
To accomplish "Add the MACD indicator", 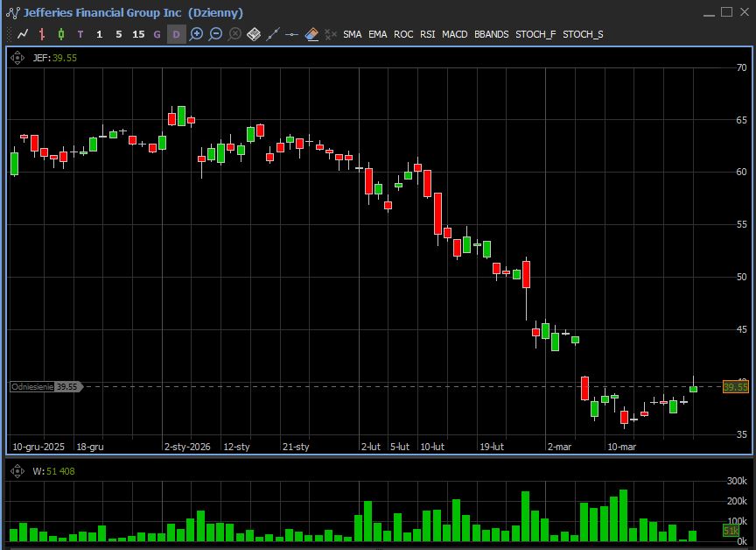I will (x=454, y=34).
